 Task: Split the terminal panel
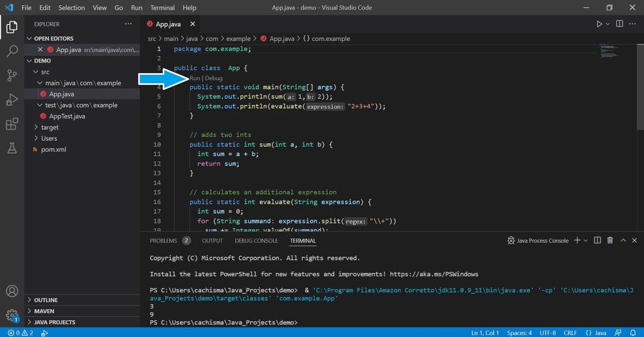pos(597,241)
